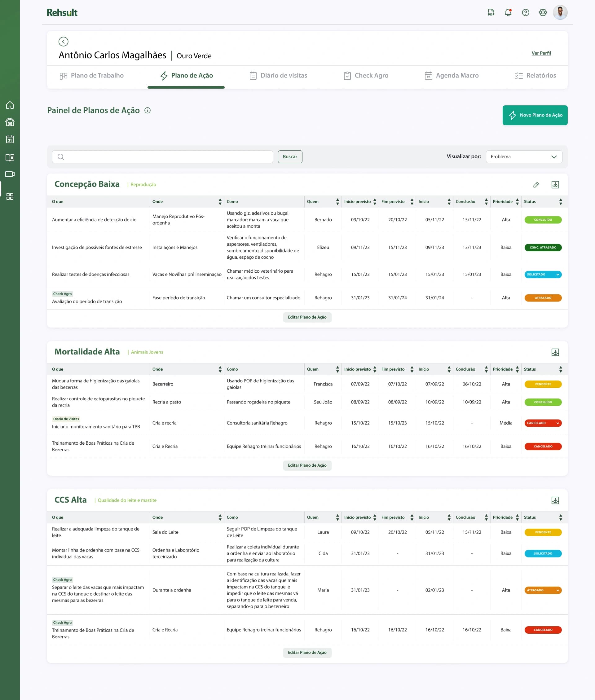
Task: Open the open-book icon in sidebar
Action: point(10,157)
